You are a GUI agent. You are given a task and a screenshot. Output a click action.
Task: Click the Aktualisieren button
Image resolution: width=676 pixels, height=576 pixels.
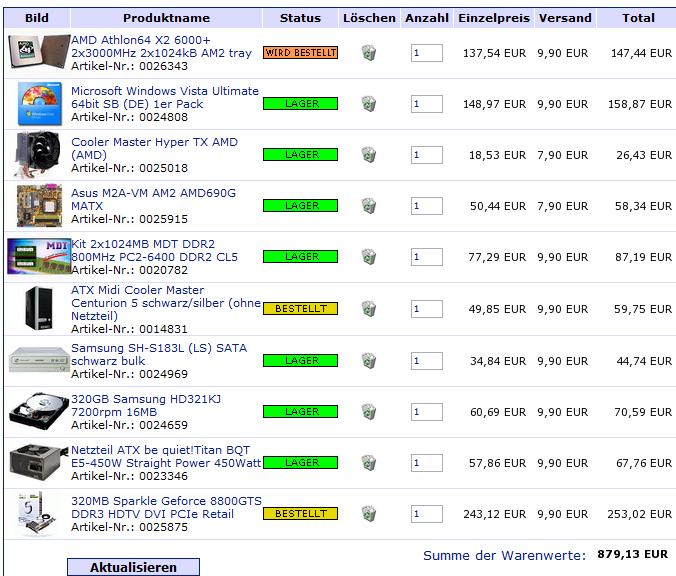coord(133,567)
